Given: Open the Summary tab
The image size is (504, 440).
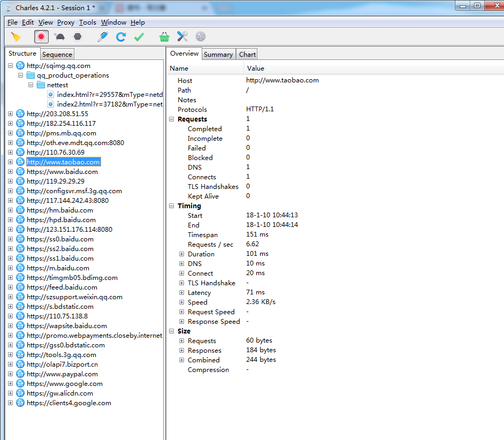Looking at the screenshot, I should (218, 55).
